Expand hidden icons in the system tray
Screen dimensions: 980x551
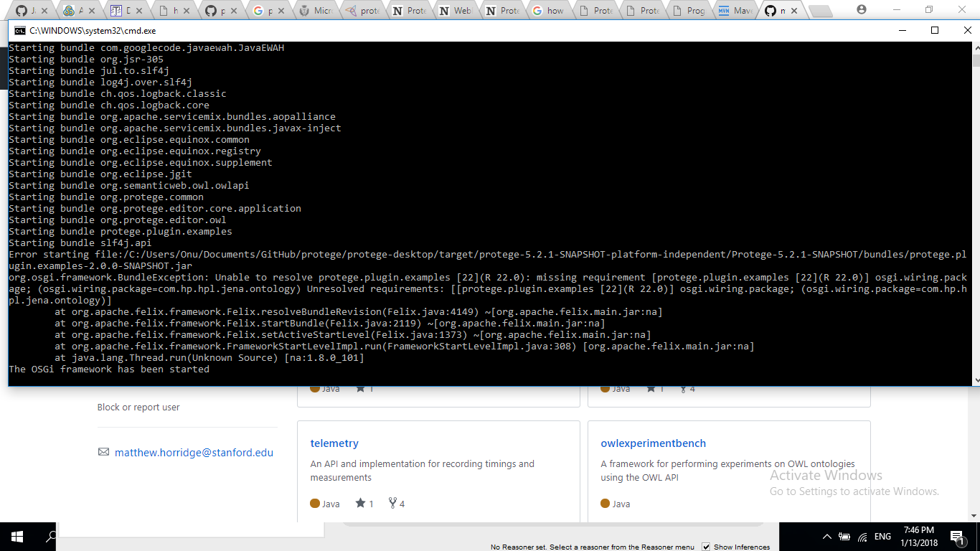pyautogui.click(x=826, y=536)
